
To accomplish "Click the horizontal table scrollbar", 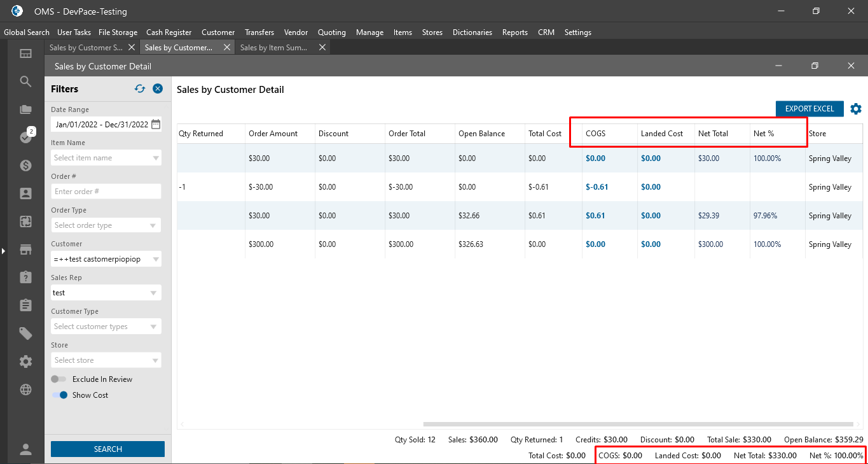I will (638, 424).
